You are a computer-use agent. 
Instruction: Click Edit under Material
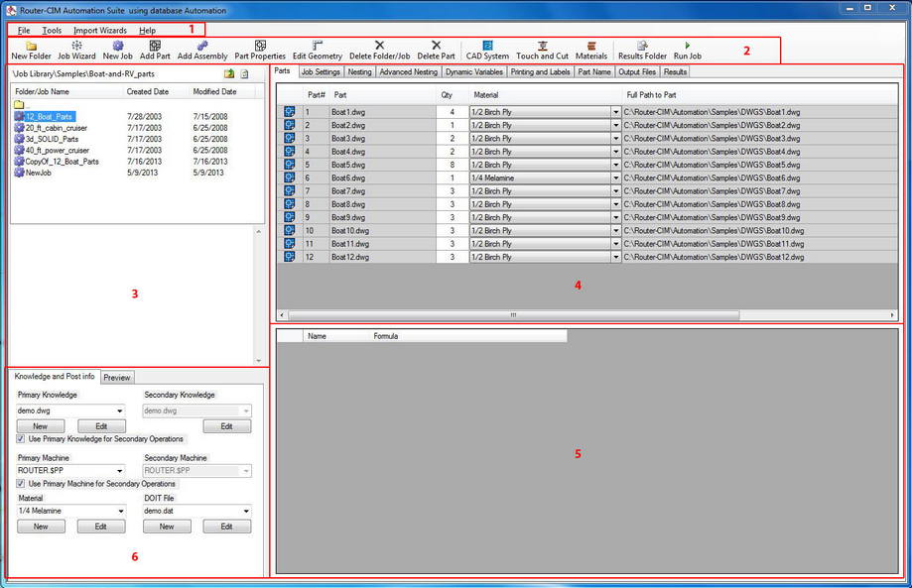(x=101, y=527)
